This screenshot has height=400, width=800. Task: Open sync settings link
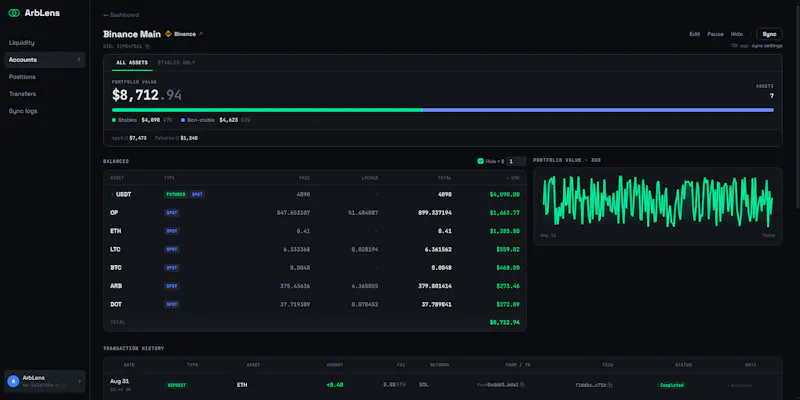point(767,46)
